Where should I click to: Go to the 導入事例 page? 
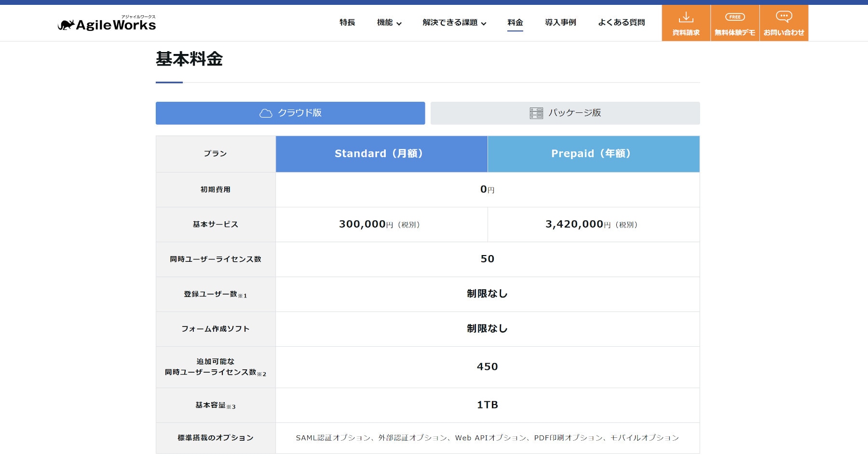point(560,23)
